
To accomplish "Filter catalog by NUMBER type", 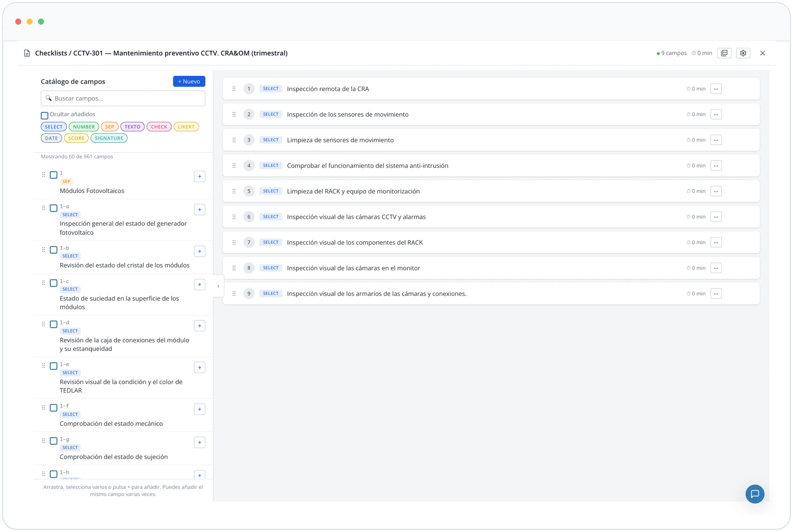I will (84, 127).
